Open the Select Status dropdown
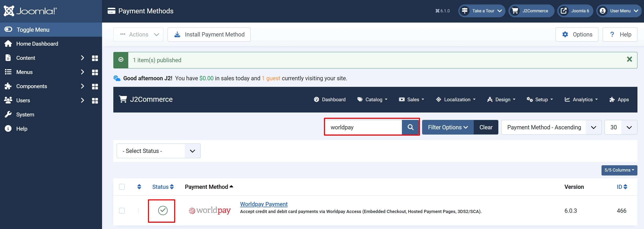Screen dimensions: 644x229 tap(158, 151)
